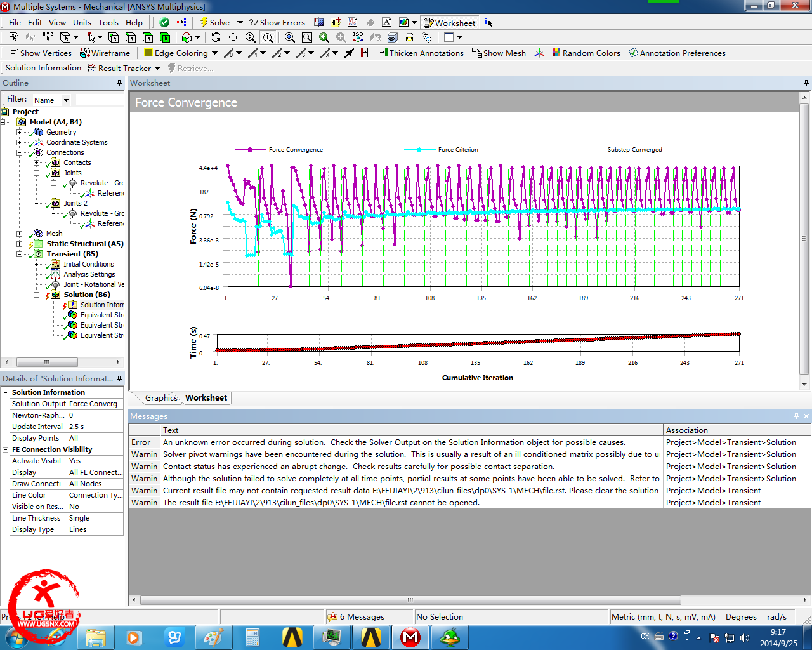Click the Rescale Annotation icon
Viewport: 812px width, 650px height.
click(x=409, y=37)
